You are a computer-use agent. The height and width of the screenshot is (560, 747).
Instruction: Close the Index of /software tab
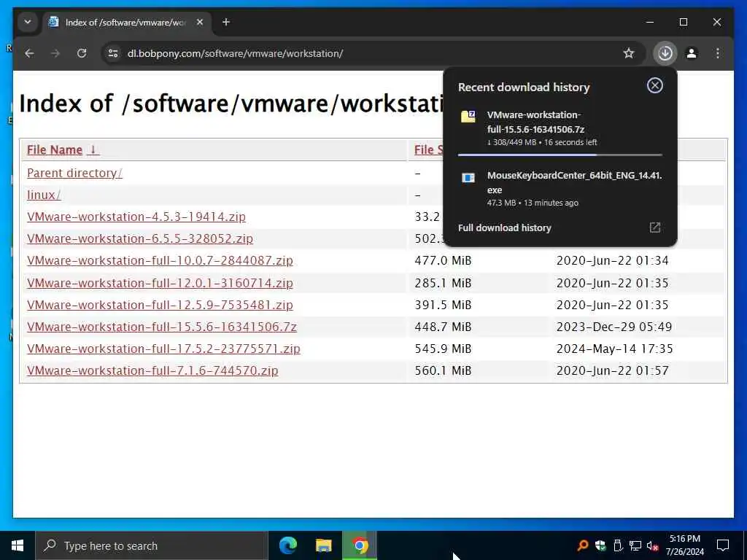[x=200, y=22]
